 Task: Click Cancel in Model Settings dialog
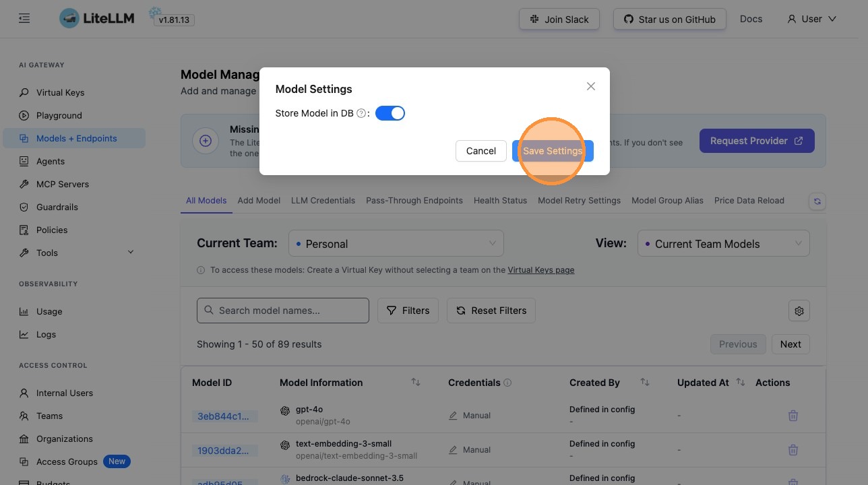(480, 151)
